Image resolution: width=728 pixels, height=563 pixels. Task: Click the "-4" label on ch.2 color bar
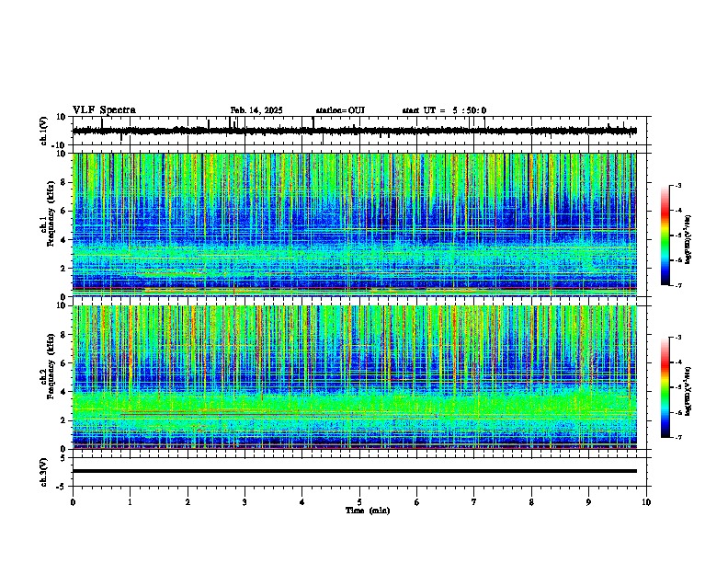677,362
